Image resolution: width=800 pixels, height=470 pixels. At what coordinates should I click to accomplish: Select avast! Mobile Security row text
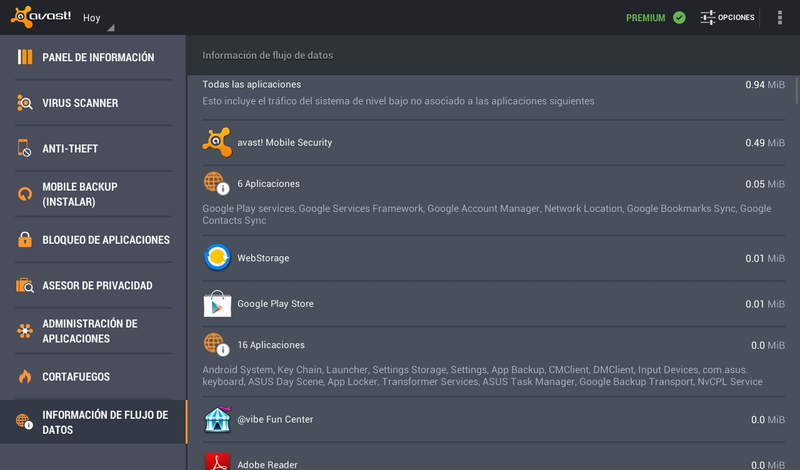click(x=284, y=142)
